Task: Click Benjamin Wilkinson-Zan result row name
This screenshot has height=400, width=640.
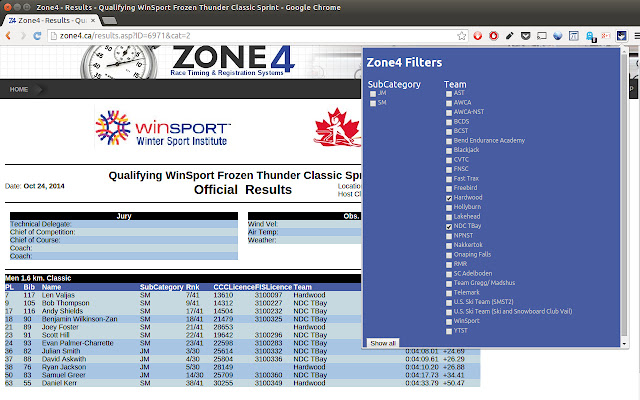Action: [80, 319]
